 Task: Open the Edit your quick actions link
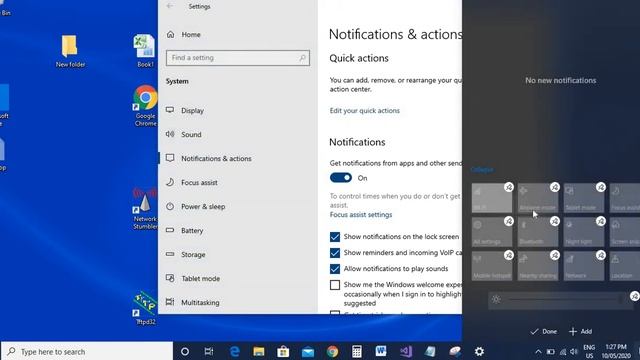[x=364, y=111]
